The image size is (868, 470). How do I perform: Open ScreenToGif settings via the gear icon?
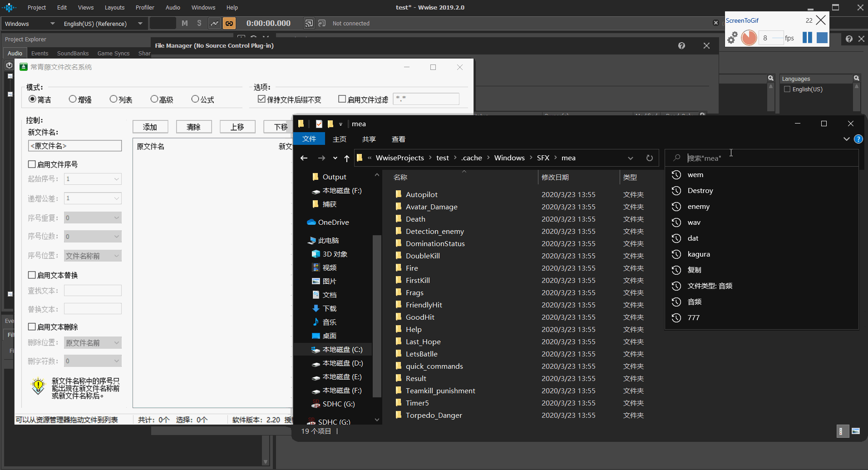pyautogui.click(x=732, y=38)
